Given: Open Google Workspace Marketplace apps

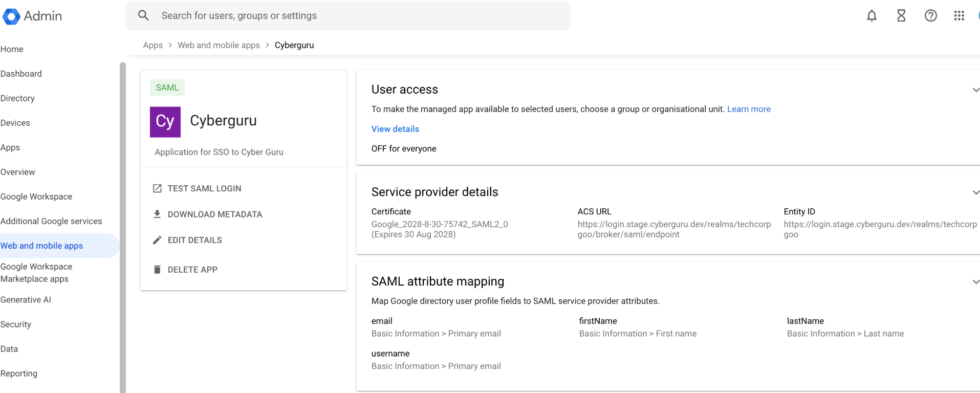Looking at the screenshot, I should pos(36,273).
